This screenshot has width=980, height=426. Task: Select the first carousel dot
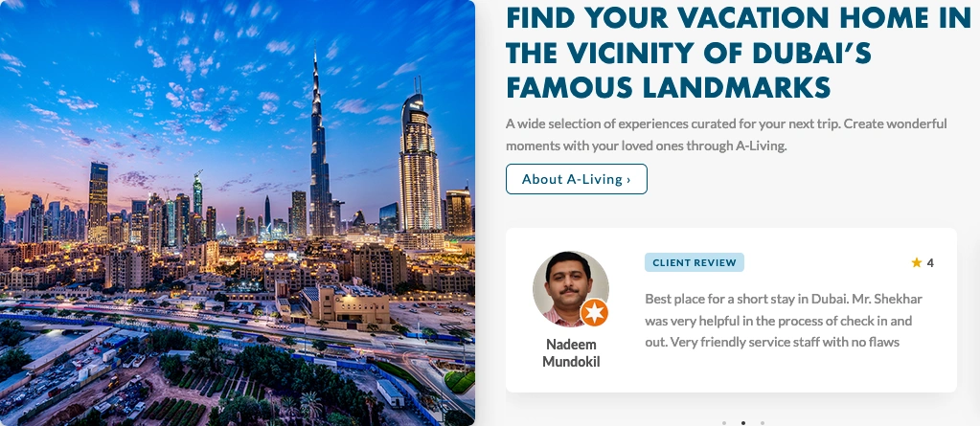pyautogui.click(x=724, y=423)
